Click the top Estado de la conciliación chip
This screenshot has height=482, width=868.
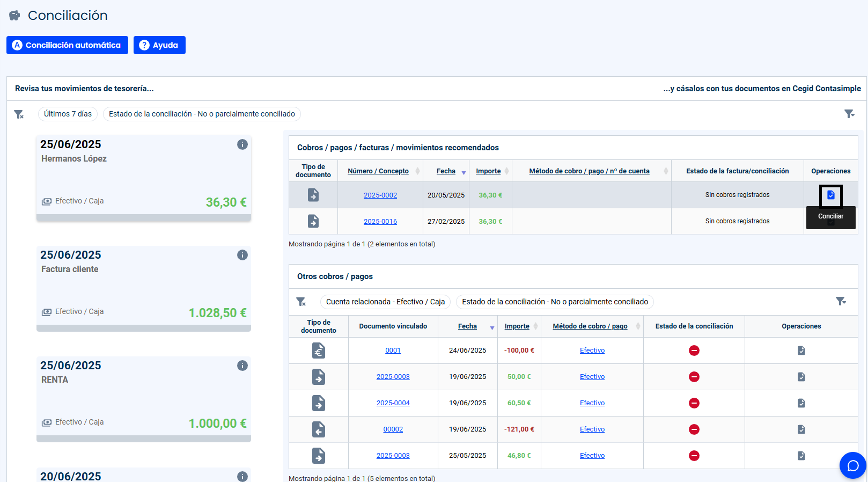(x=202, y=114)
